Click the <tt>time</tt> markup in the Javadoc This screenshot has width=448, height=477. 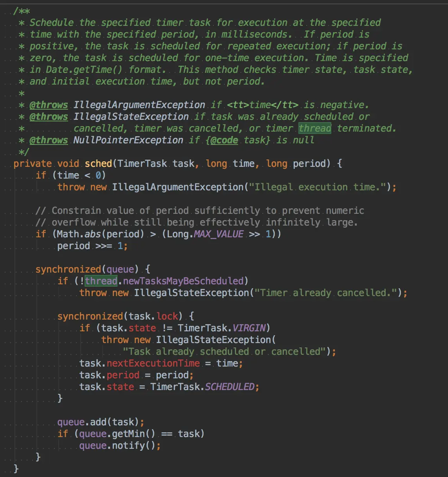tap(263, 105)
